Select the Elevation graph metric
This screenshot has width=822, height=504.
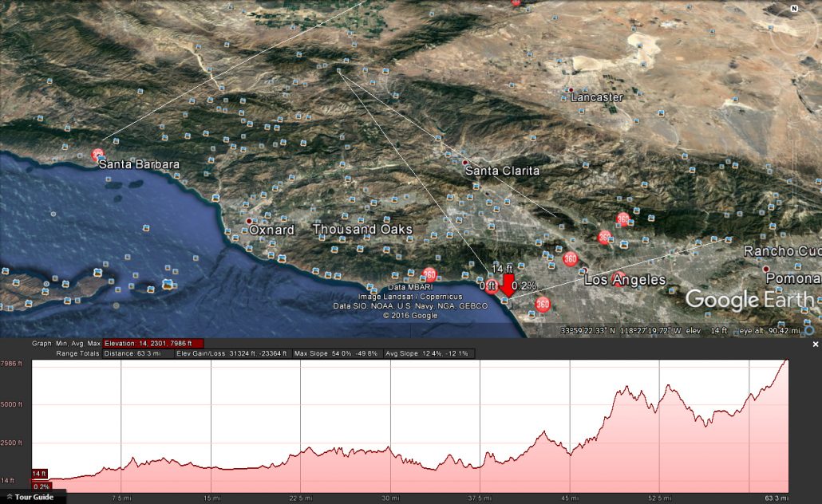[153, 344]
